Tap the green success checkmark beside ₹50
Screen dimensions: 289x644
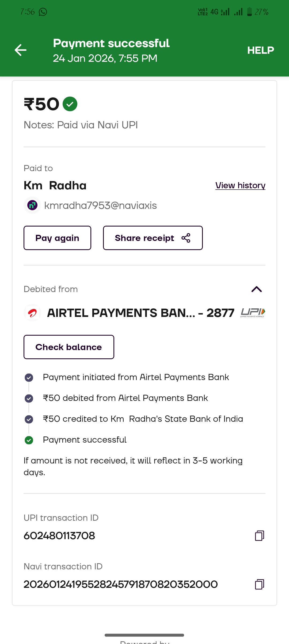coord(70,104)
